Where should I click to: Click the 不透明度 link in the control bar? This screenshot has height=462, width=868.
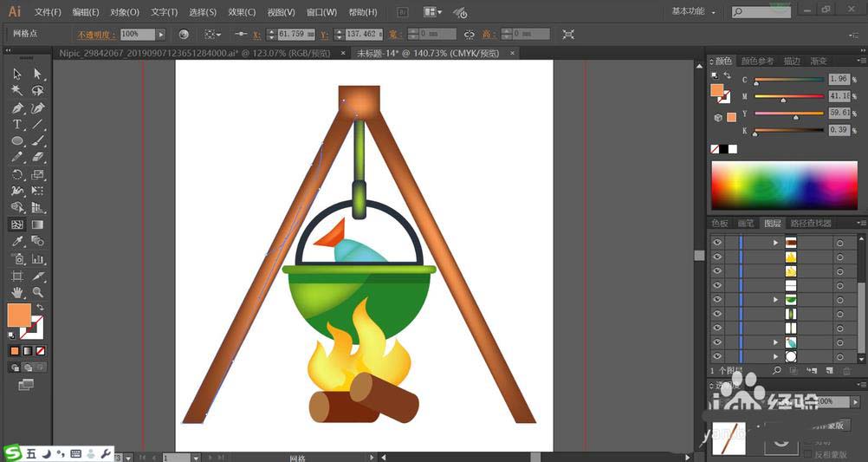[96, 35]
